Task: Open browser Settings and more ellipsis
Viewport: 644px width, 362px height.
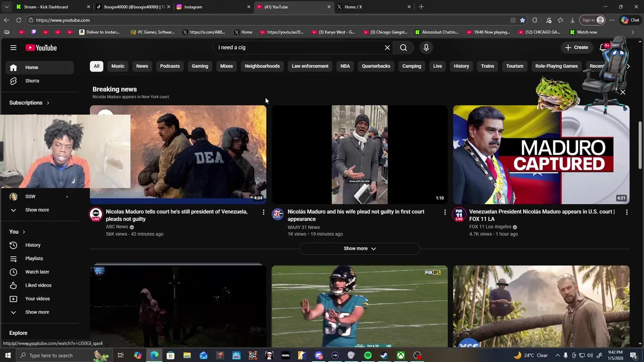Action: [x=612, y=20]
